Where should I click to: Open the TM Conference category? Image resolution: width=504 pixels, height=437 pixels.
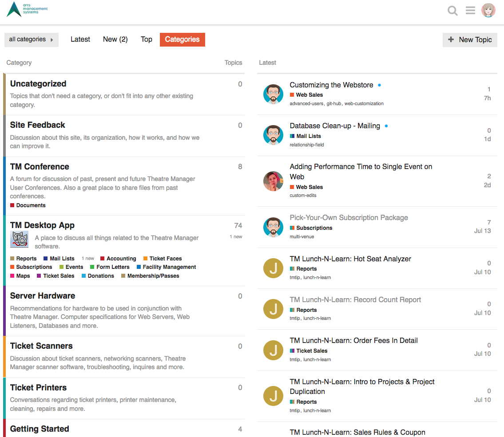tap(40, 167)
